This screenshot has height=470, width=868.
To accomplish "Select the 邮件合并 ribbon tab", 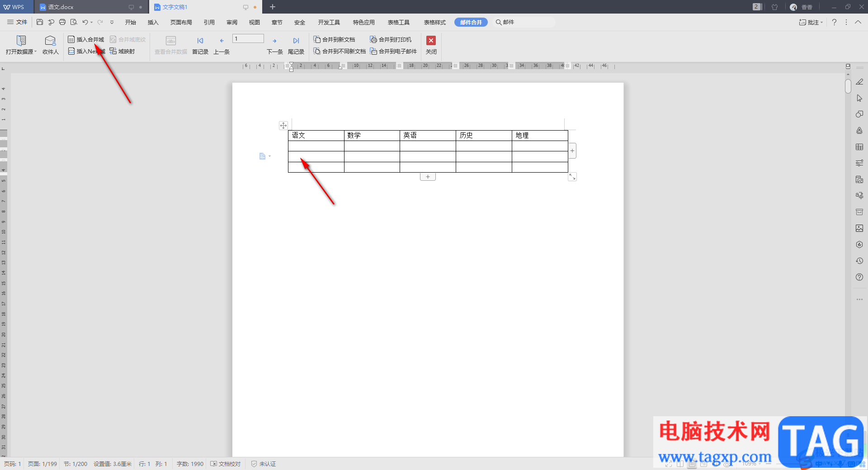I will pyautogui.click(x=471, y=22).
